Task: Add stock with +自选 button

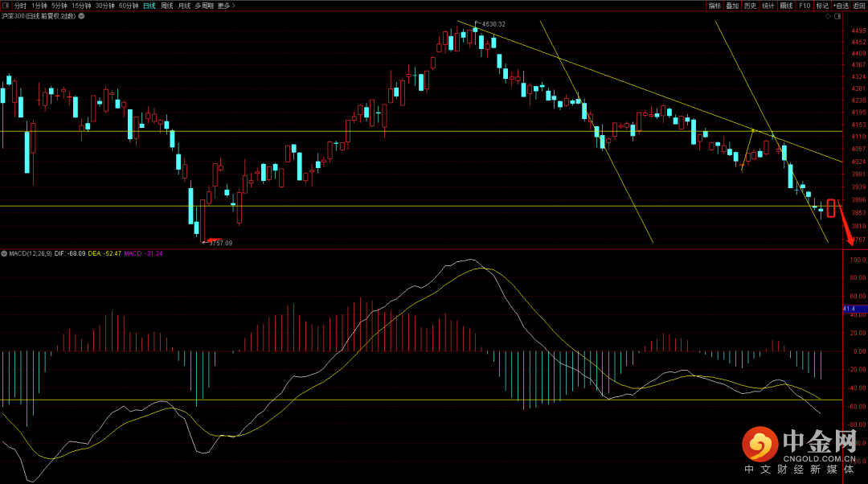Action: pos(841,6)
